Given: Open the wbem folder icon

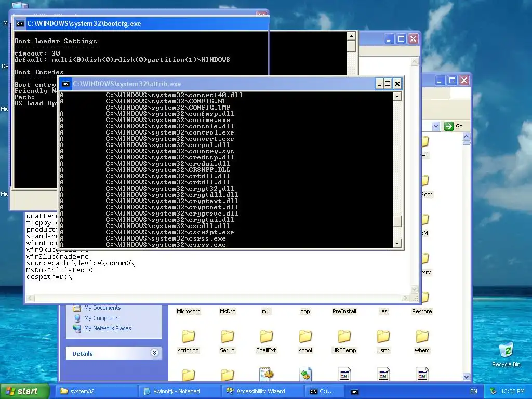Looking at the screenshot, I should (x=422, y=337).
